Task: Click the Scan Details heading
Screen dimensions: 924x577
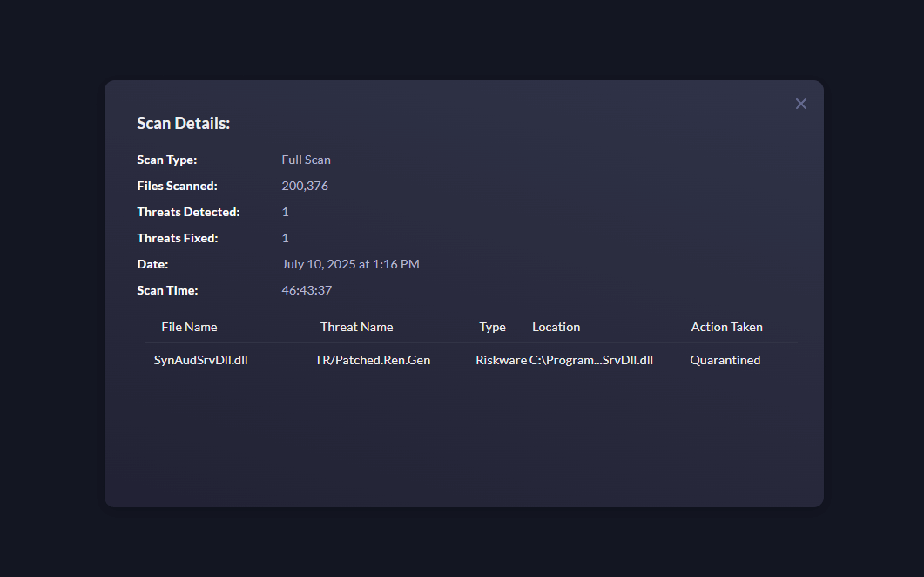Action: [183, 123]
